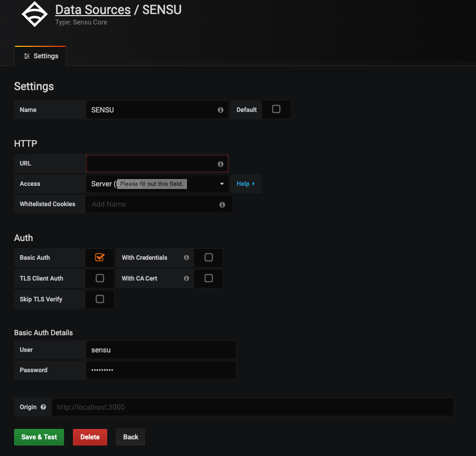Click the Name field info icon
476x456 pixels.
click(x=220, y=110)
